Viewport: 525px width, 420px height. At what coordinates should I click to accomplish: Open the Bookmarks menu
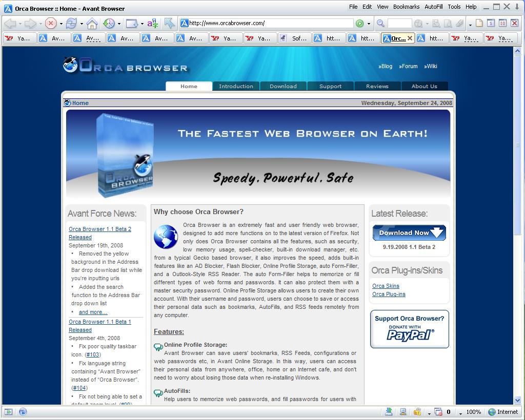coord(406,7)
